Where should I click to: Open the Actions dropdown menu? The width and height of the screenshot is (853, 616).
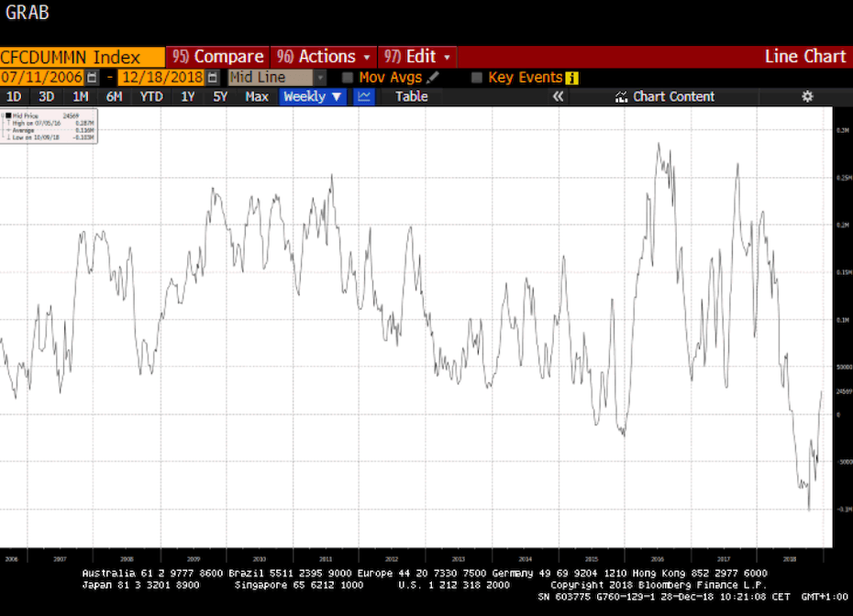(x=324, y=57)
